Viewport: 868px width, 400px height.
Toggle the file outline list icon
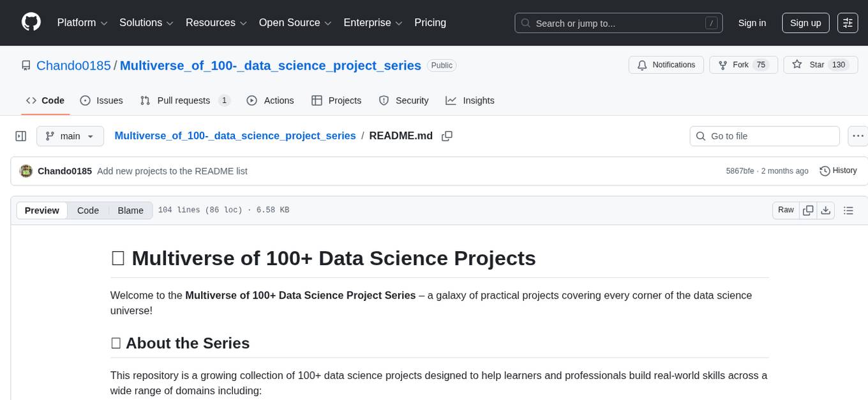point(849,210)
